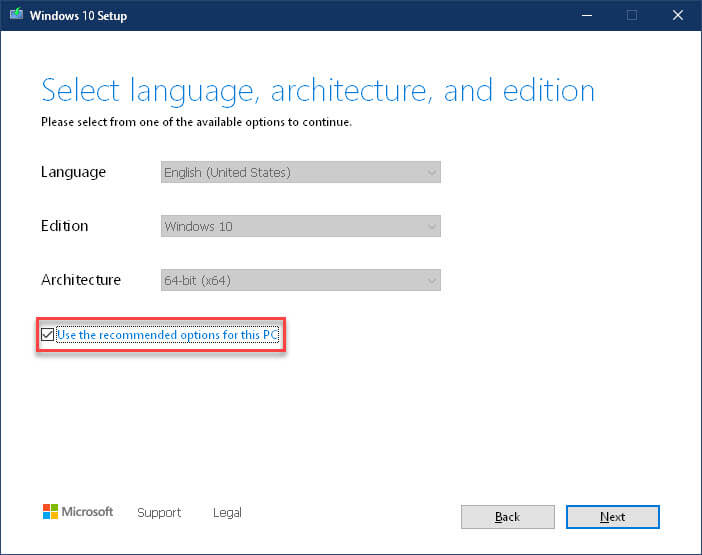Go to the Next setup step
Screen dimensions: 702x555
[612, 517]
